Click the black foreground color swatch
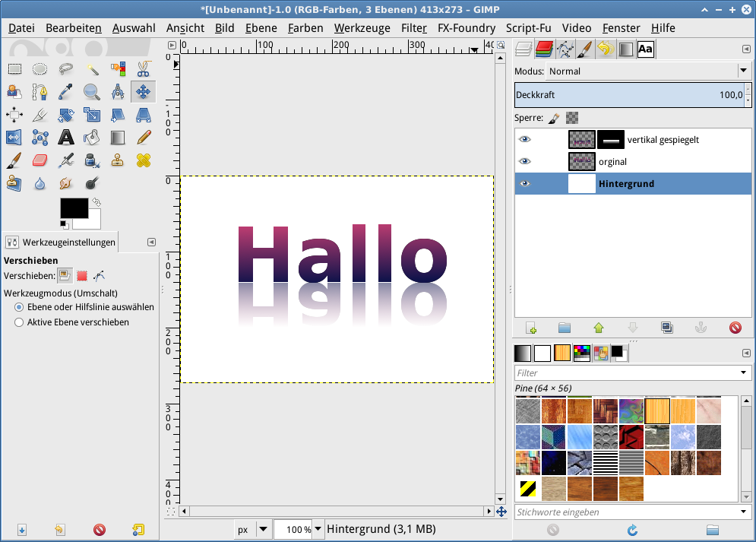 click(x=73, y=208)
